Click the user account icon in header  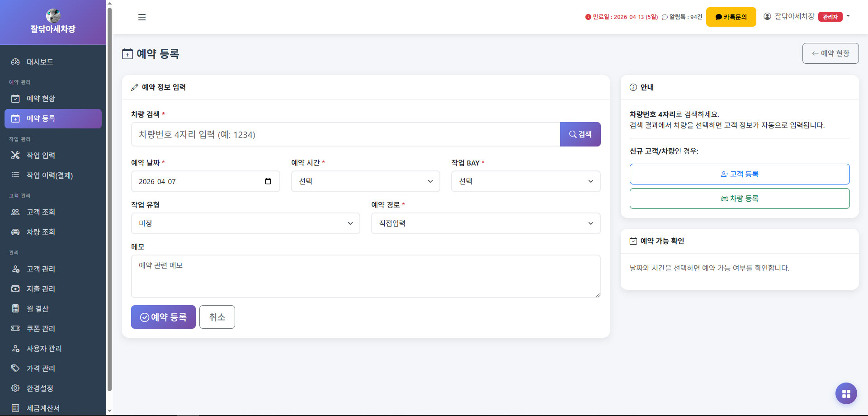coord(767,16)
